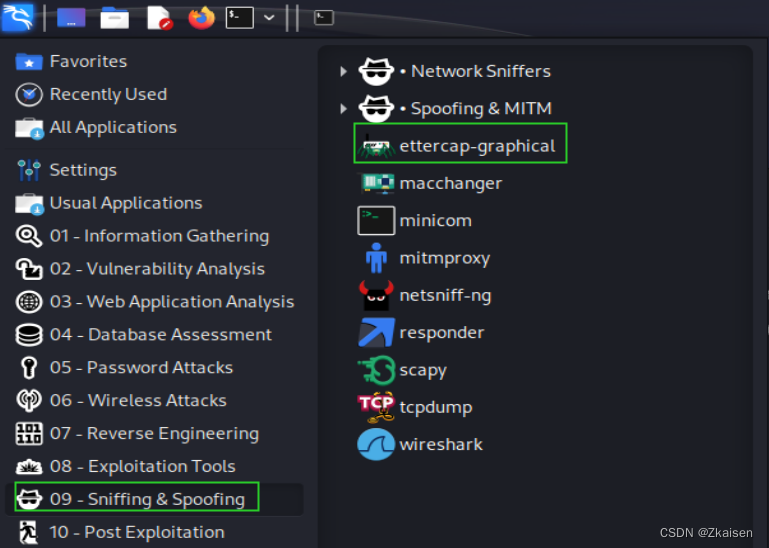Click the Settings sliders icon
Screen dimensions: 769x548
[29, 170]
